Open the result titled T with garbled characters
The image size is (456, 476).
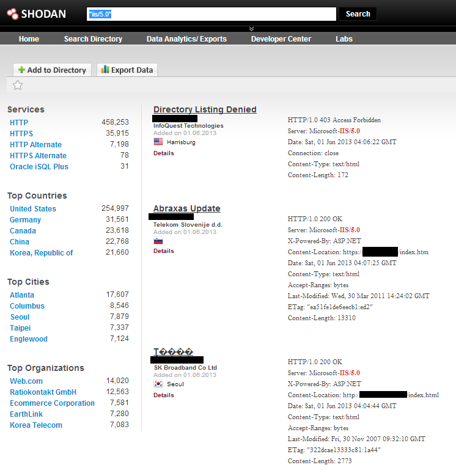(x=173, y=351)
